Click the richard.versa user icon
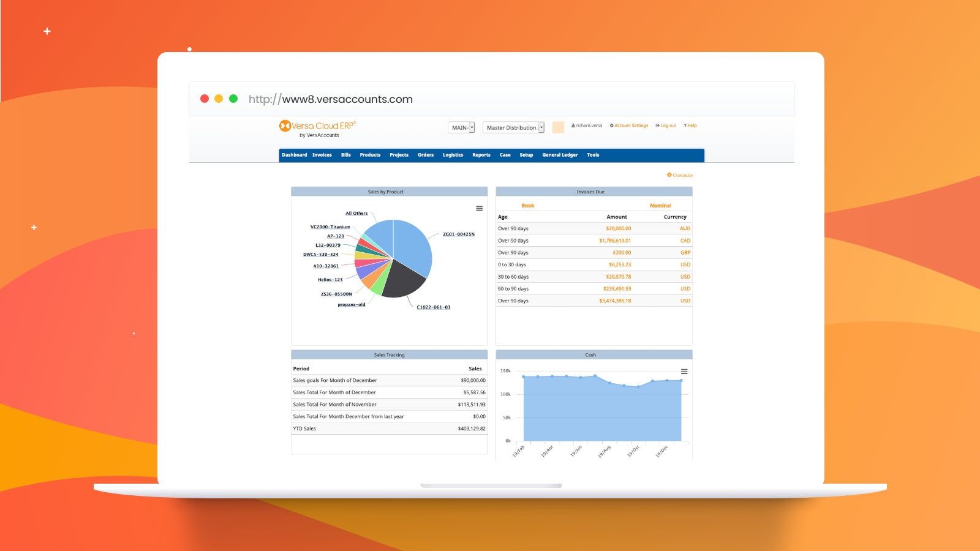The width and height of the screenshot is (980, 551). [x=573, y=126]
